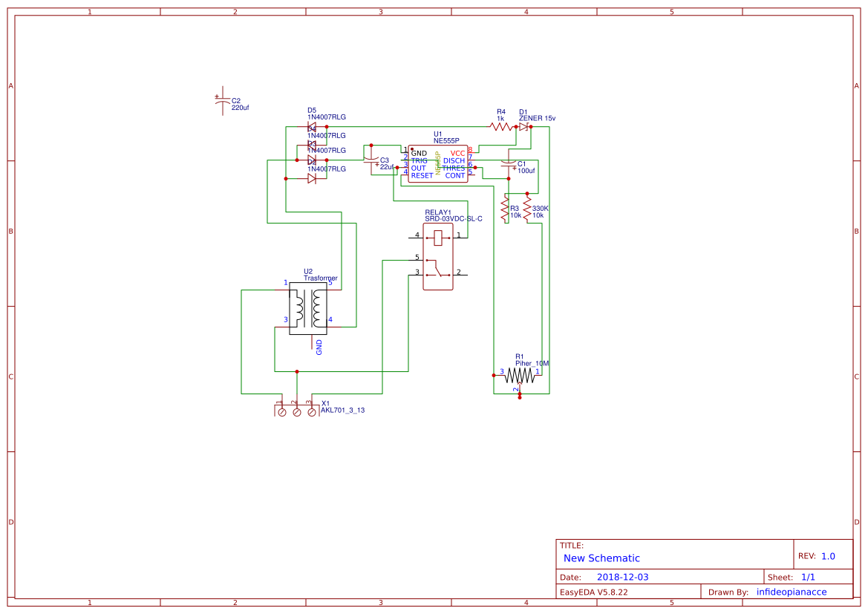The height and width of the screenshot is (614, 868).
Task: Click the EasyEDA V5.8.22 text
Action: click(594, 592)
